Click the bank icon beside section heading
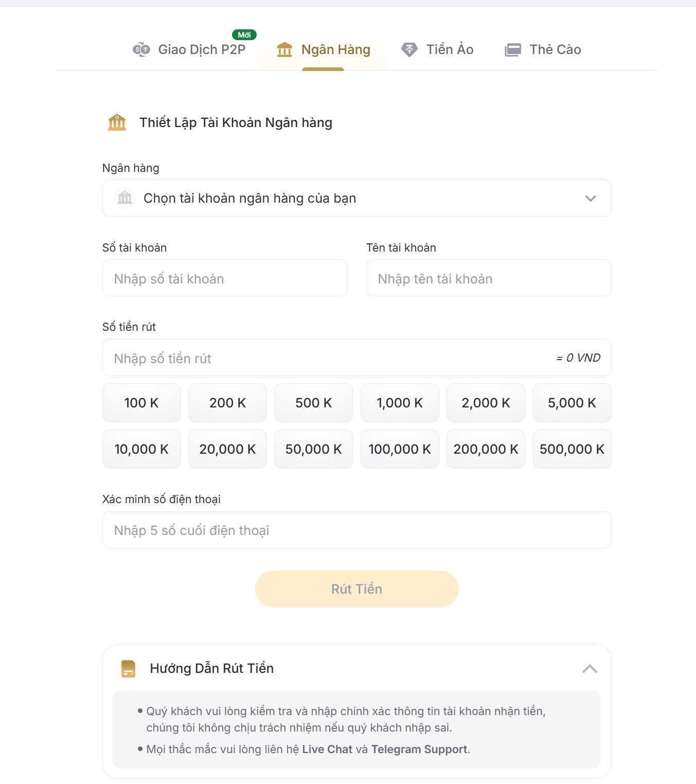The width and height of the screenshot is (696, 784). tap(117, 122)
